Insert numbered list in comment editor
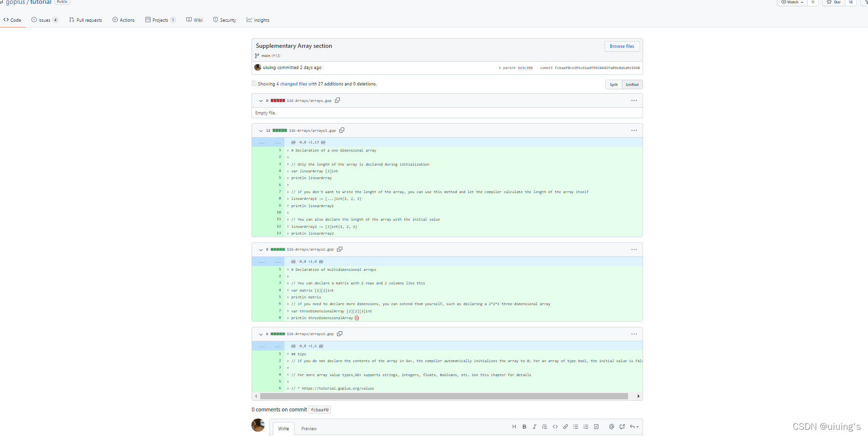This screenshot has height=436, width=868. point(586,427)
